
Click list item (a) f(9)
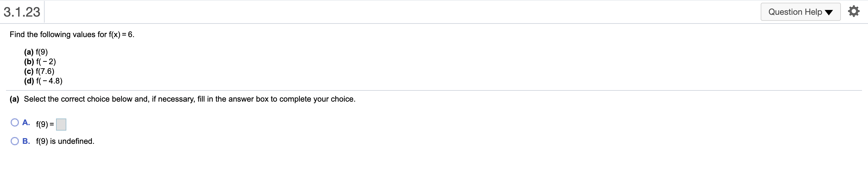click(36, 52)
